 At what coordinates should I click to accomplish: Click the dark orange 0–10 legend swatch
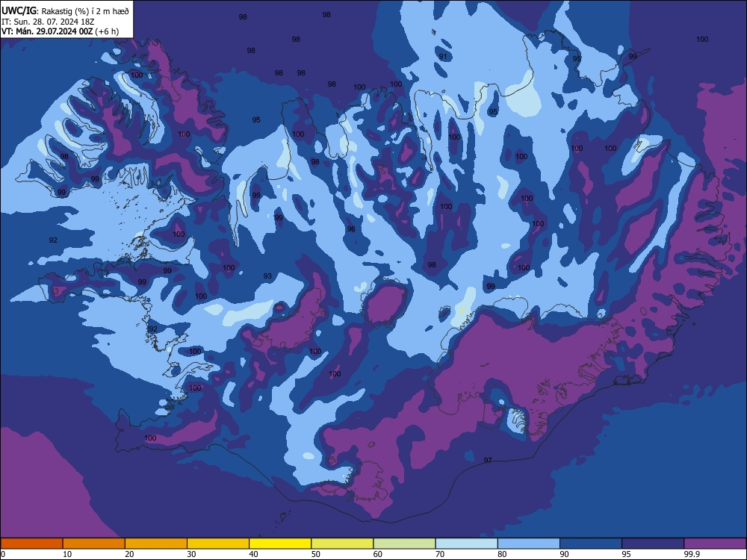point(31,544)
